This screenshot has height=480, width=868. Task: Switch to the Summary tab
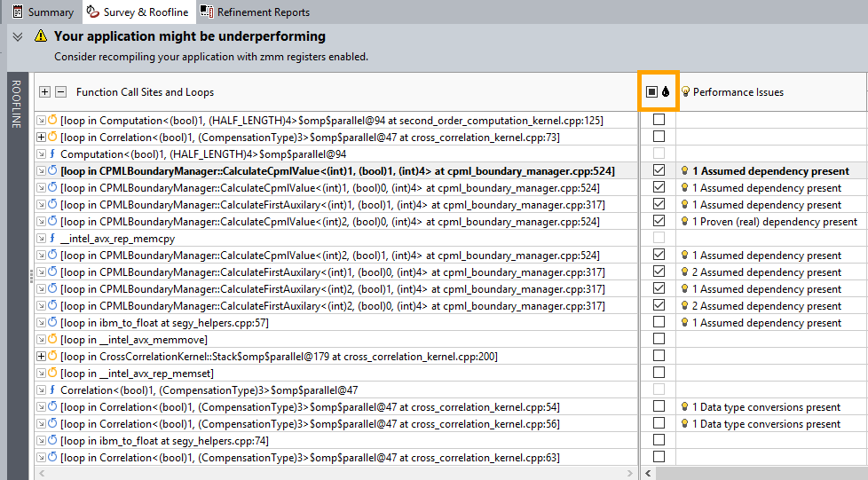pyautogui.click(x=41, y=12)
